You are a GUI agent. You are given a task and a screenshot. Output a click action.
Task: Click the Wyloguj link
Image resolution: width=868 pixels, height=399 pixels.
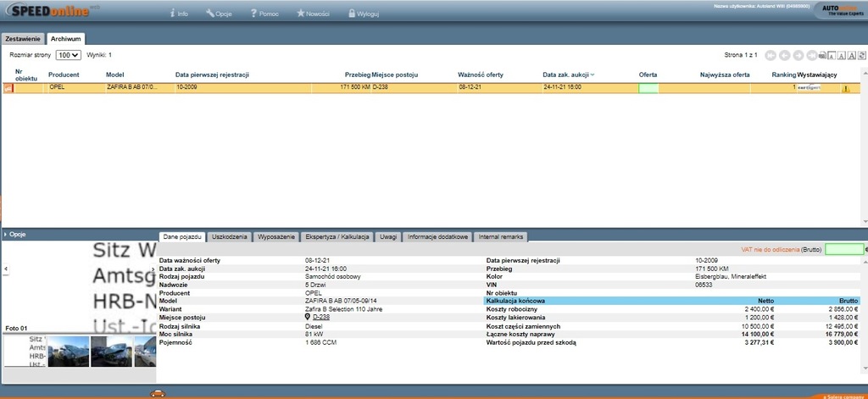click(x=364, y=14)
